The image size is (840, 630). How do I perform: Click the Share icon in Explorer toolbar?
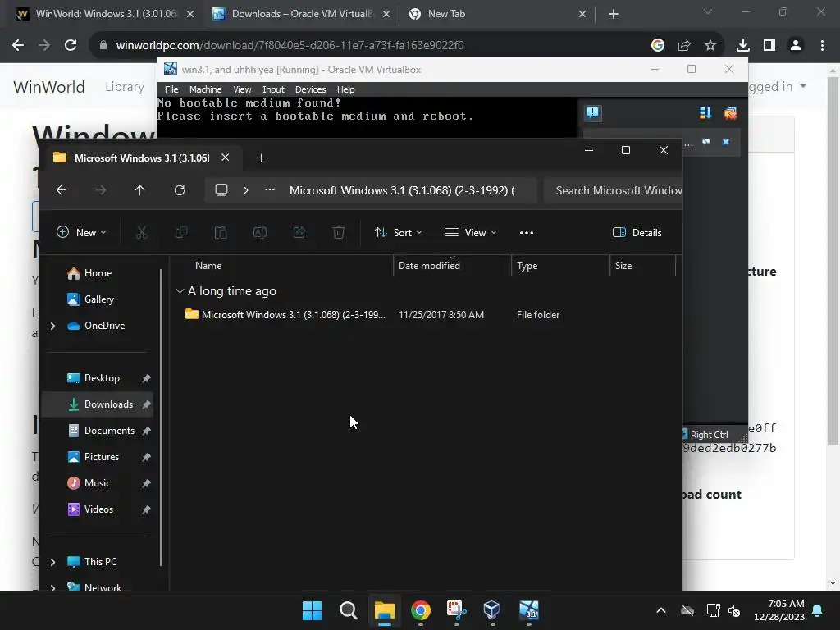299,232
